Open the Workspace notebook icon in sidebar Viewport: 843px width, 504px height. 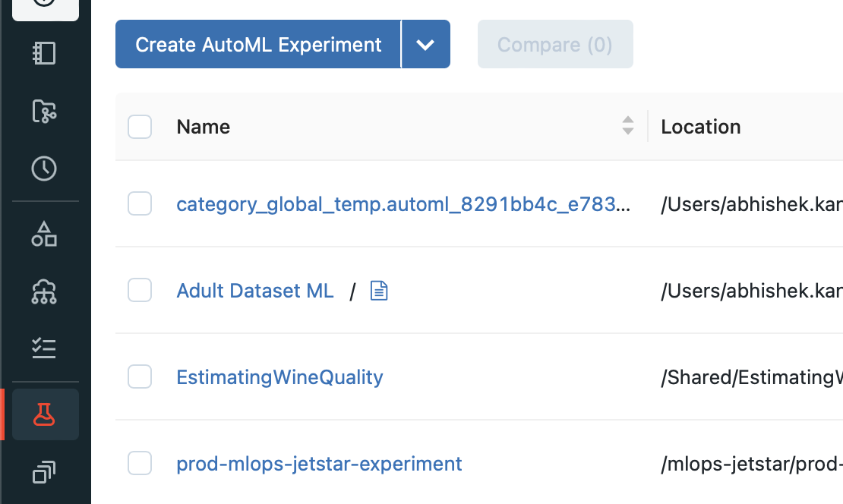(x=44, y=53)
